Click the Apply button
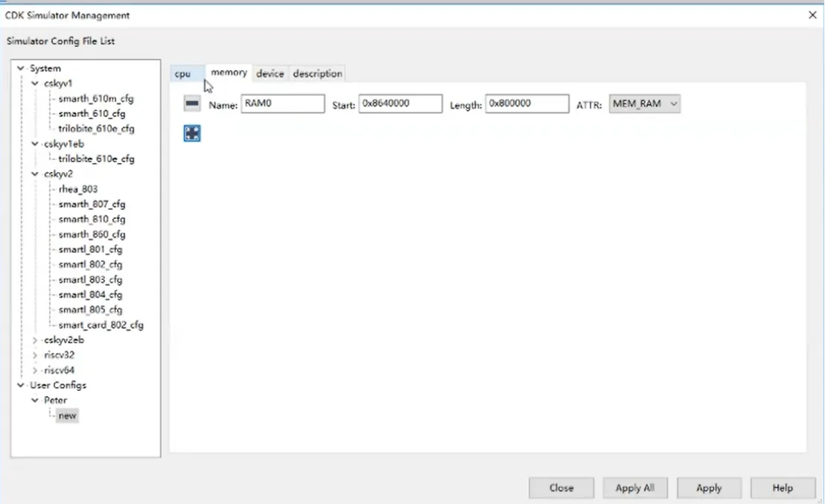The height and width of the screenshot is (504, 825). 709,488
